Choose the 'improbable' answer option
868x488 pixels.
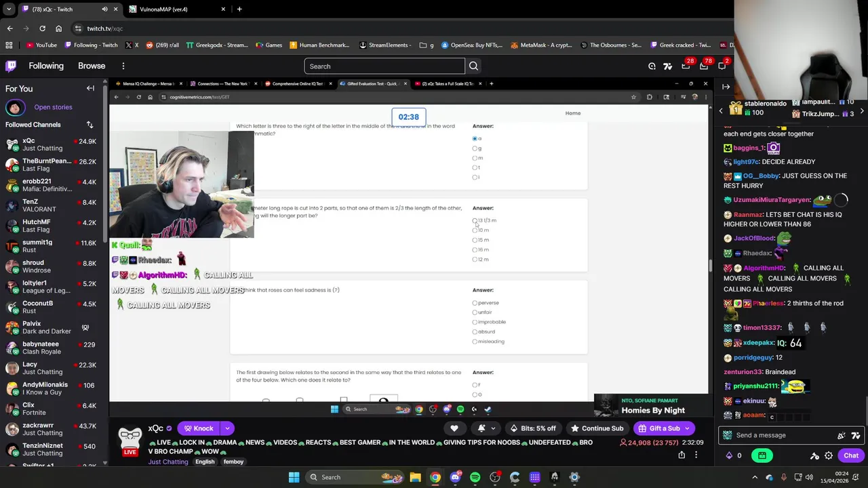coord(475,322)
